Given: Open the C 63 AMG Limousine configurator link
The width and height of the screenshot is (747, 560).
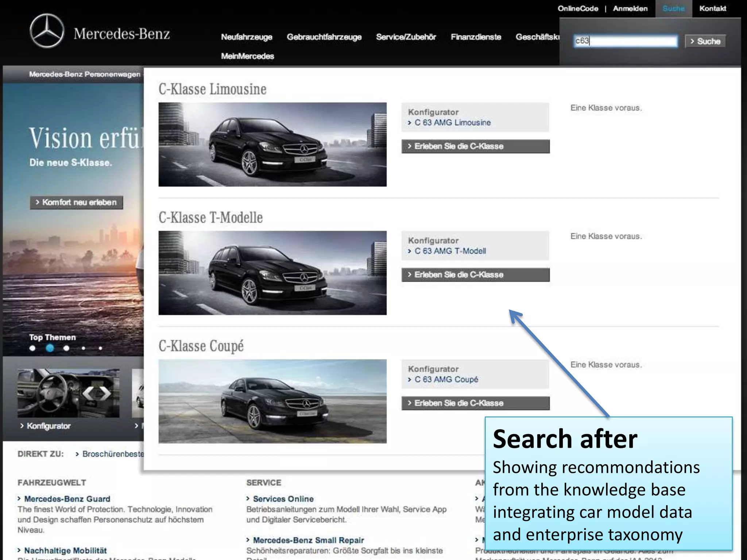Looking at the screenshot, I should (x=452, y=123).
